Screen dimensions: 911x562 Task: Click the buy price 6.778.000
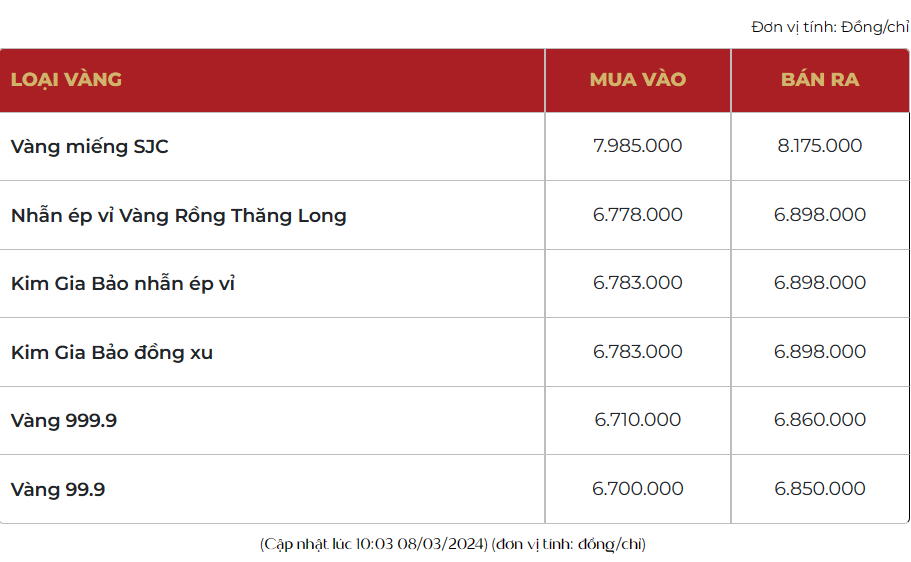click(637, 215)
